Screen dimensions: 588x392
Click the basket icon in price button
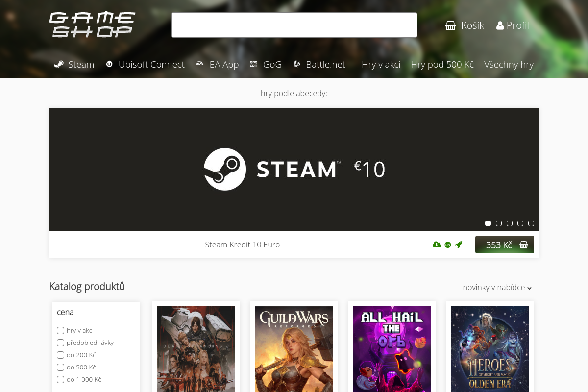click(x=523, y=245)
